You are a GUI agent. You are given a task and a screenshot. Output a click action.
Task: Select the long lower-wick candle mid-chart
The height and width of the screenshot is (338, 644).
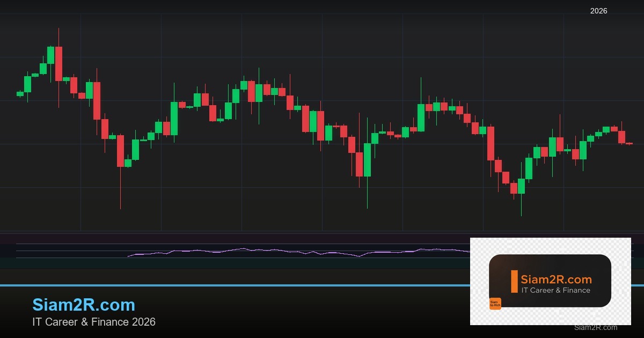point(367,161)
